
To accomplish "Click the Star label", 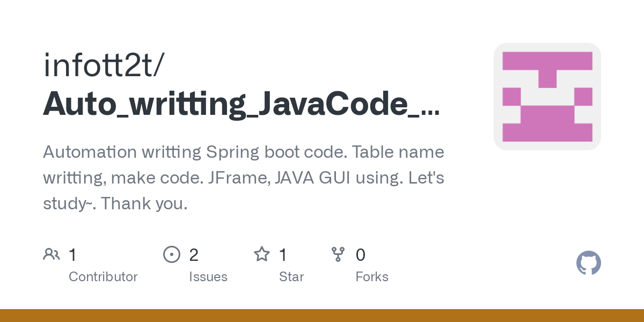I will tap(291, 277).
